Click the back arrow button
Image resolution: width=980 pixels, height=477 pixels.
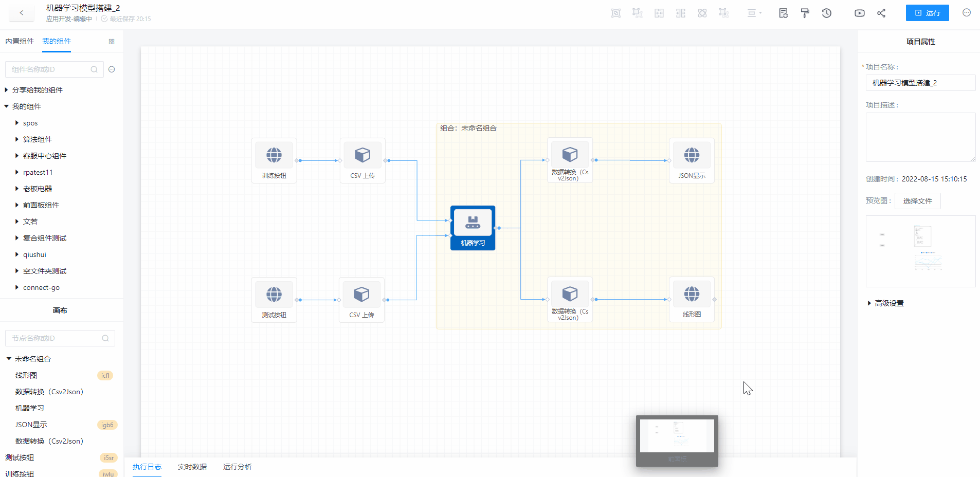click(22, 13)
